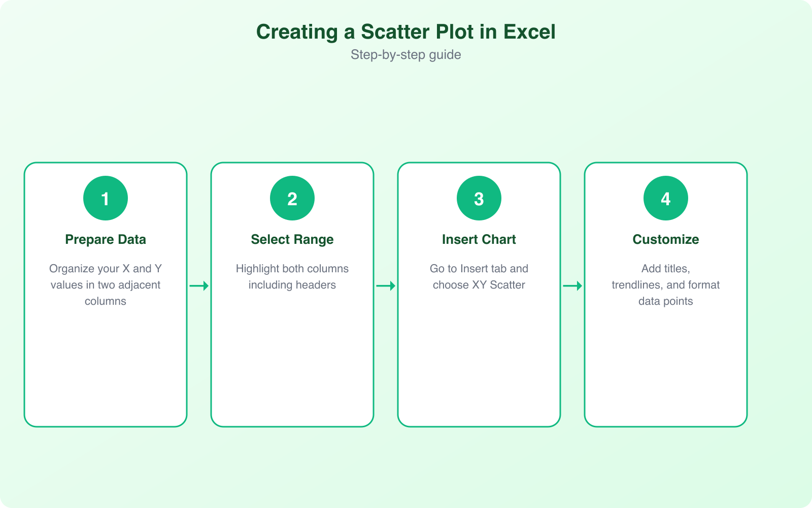The image size is (812, 508).
Task: Click the arrow between Select Range and Insert Chart
Action: (x=385, y=285)
